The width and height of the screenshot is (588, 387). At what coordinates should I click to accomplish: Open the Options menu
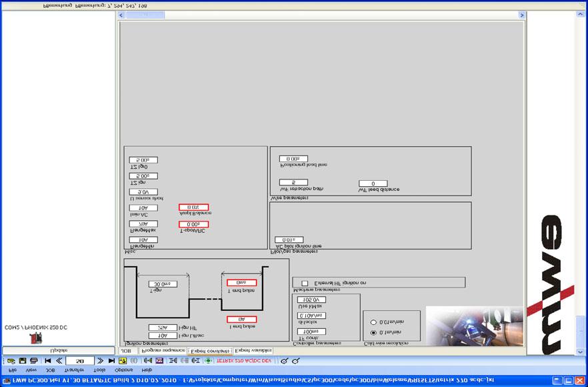123,370
